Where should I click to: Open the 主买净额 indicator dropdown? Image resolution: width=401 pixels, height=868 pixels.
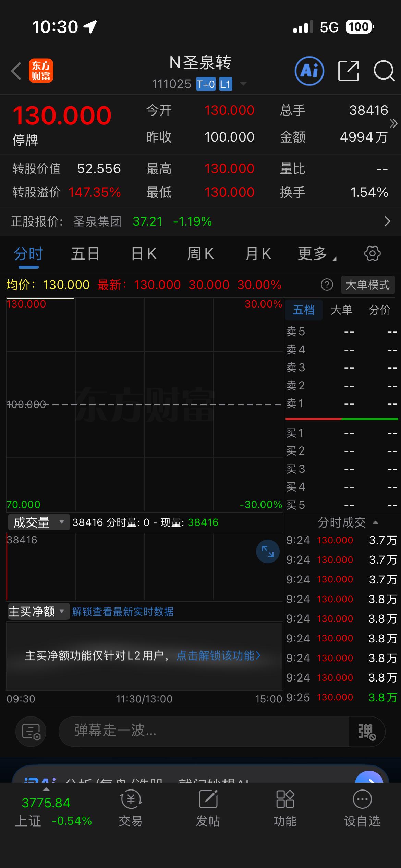(x=39, y=612)
